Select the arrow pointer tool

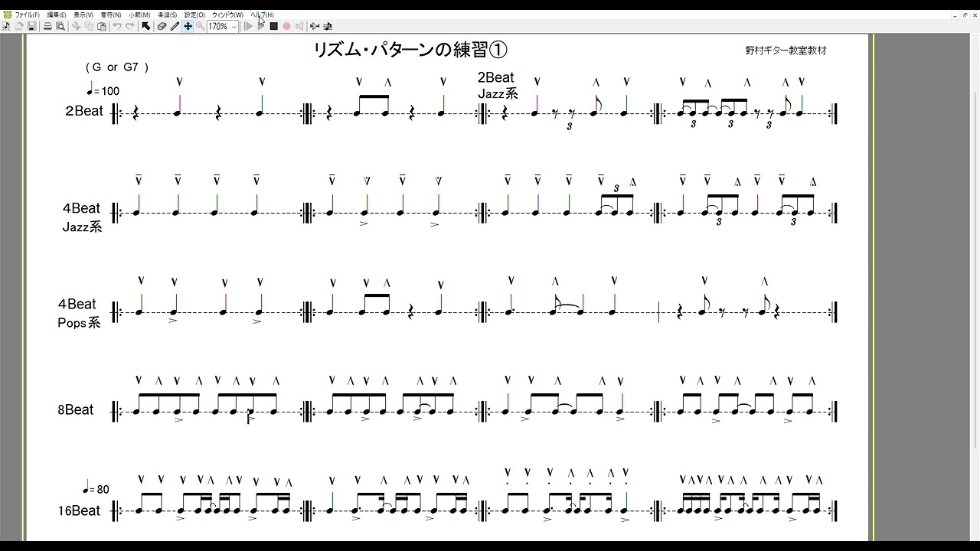tap(145, 26)
